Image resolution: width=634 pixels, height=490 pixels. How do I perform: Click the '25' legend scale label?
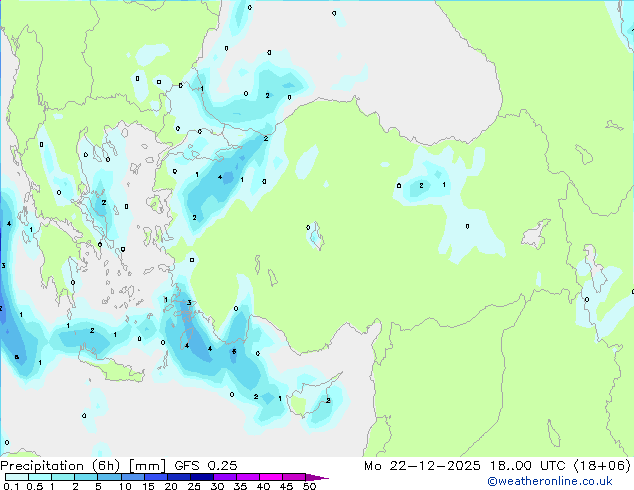(x=194, y=486)
